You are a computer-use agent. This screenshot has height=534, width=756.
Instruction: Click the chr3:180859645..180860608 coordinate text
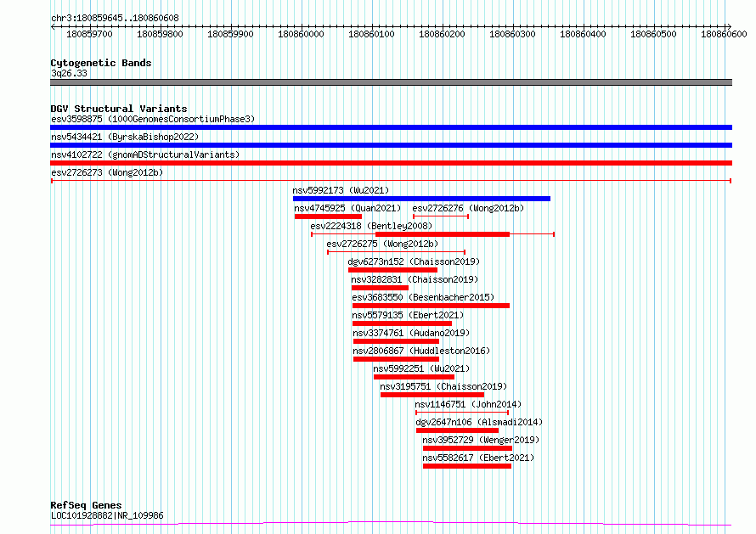(x=115, y=18)
